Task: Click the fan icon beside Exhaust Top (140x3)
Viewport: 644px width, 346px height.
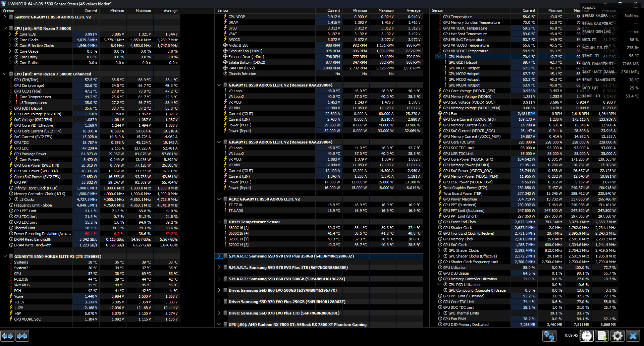Action: click(225, 51)
